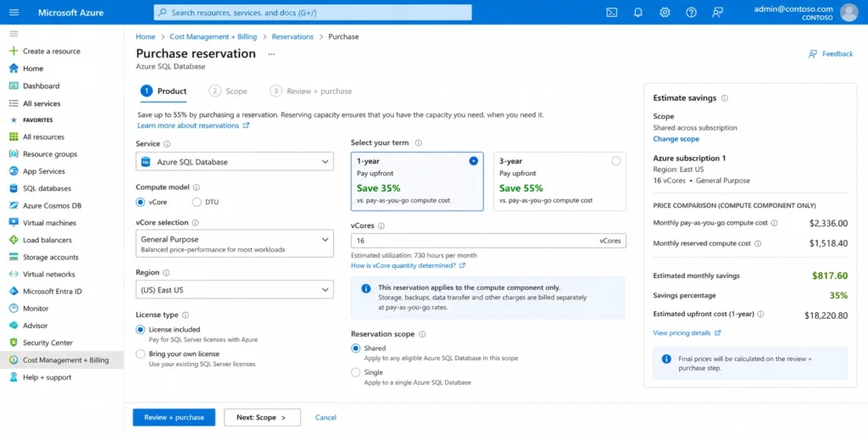
Task: Click the Create a resource plus icon
Action: [14, 51]
